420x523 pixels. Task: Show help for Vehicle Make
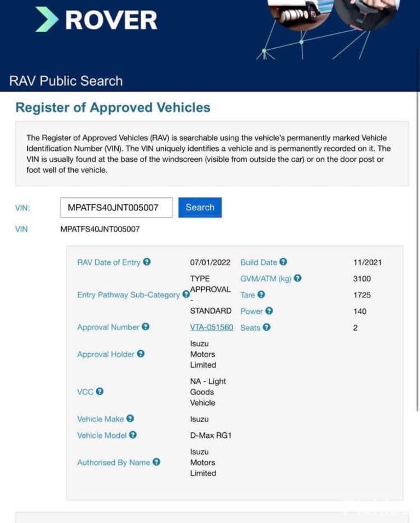pyautogui.click(x=130, y=418)
